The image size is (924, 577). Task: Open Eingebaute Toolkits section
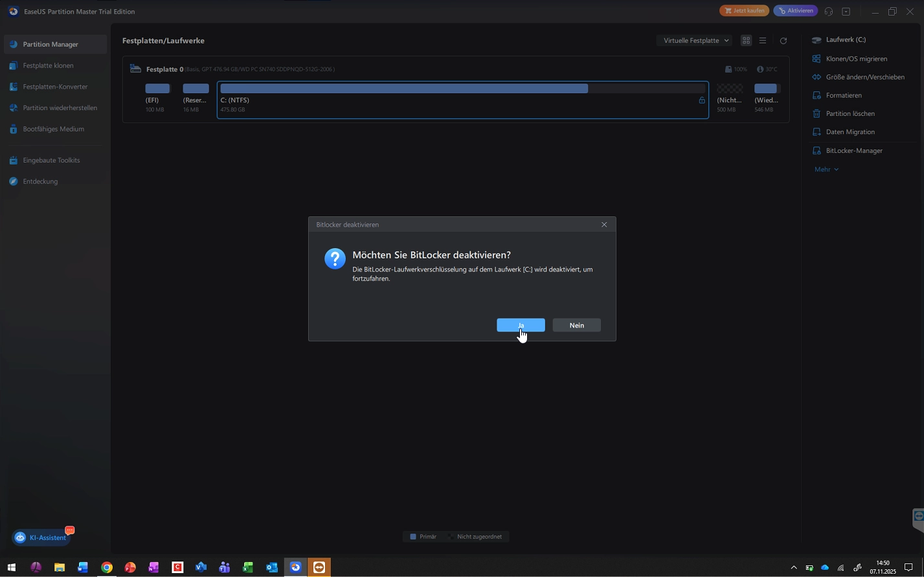click(51, 160)
